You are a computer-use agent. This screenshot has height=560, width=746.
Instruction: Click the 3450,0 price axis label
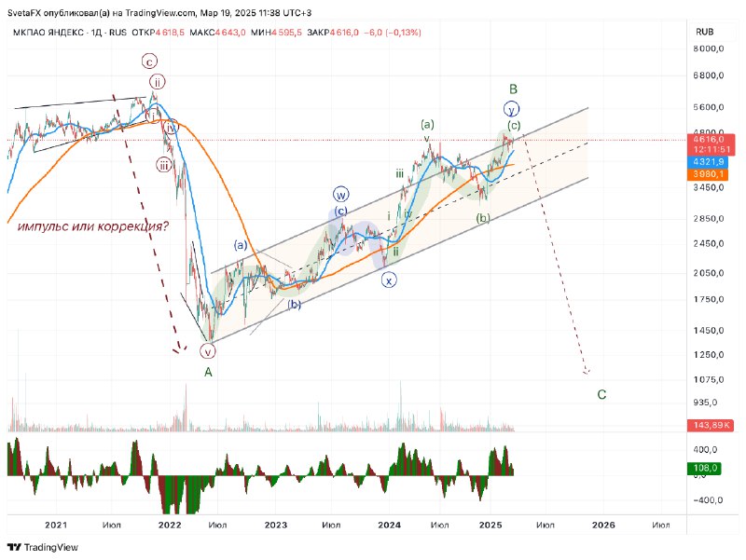click(x=709, y=188)
